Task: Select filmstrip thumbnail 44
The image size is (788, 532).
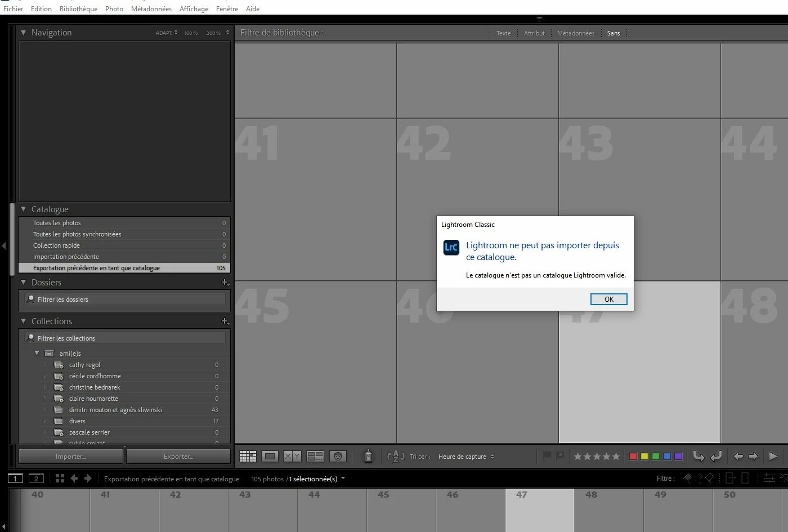Action: (x=332, y=510)
